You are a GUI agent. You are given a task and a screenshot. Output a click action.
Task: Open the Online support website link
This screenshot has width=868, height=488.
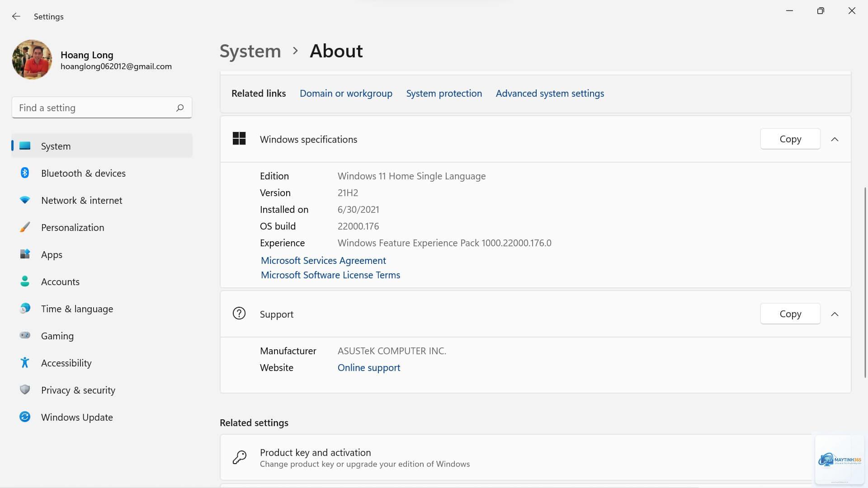(x=369, y=368)
